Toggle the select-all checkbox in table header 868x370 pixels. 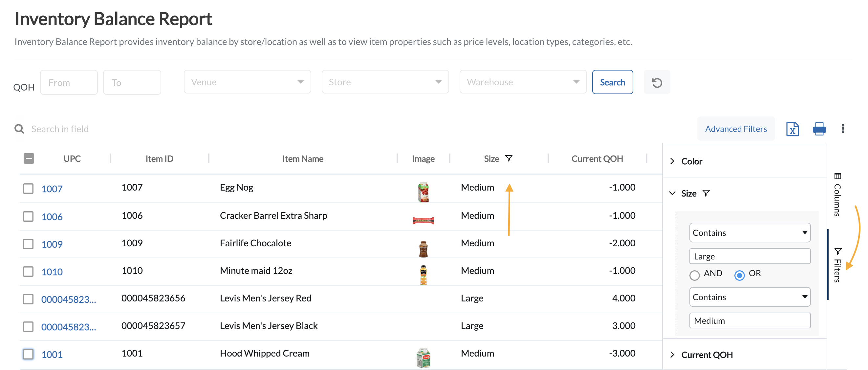click(29, 158)
